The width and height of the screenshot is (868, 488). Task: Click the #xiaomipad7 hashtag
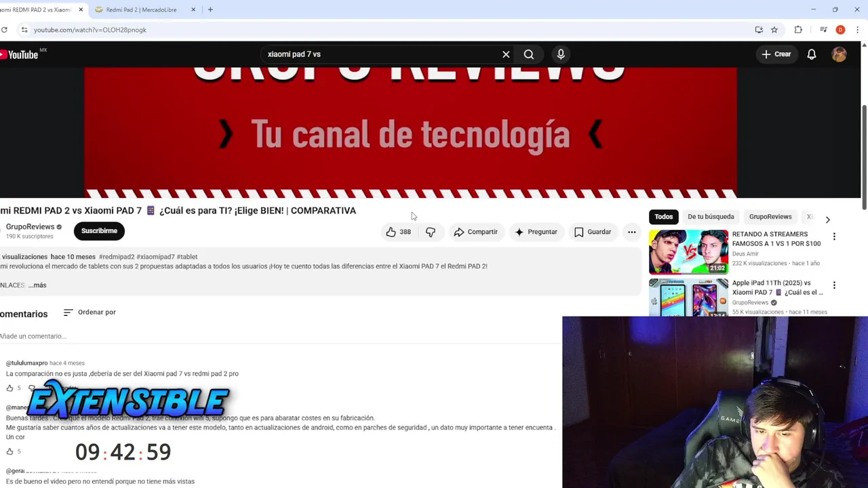[x=155, y=257]
